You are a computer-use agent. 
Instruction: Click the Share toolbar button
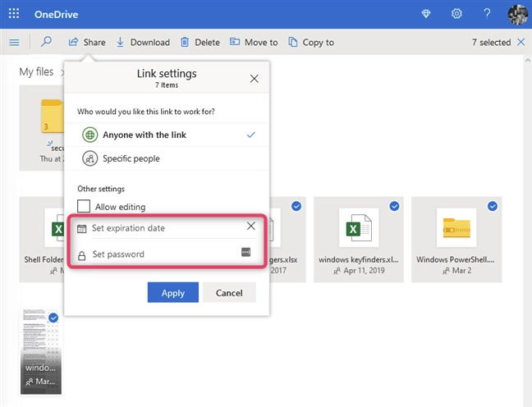[87, 43]
